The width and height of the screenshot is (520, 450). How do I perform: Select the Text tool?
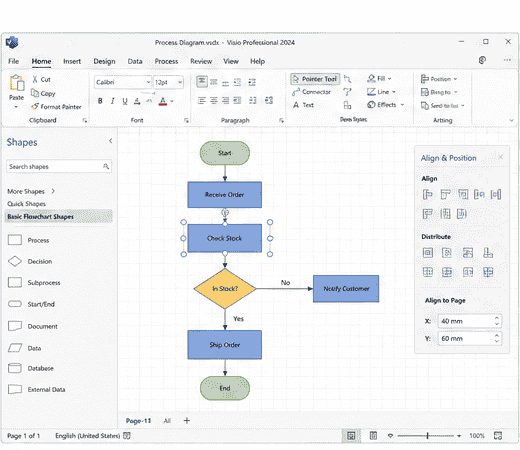pyautogui.click(x=303, y=105)
